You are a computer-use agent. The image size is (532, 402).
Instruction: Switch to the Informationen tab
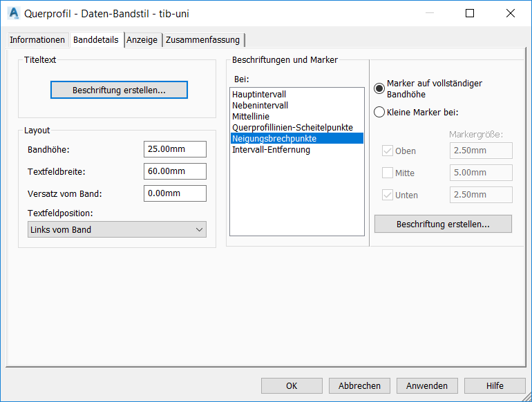[x=37, y=40]
